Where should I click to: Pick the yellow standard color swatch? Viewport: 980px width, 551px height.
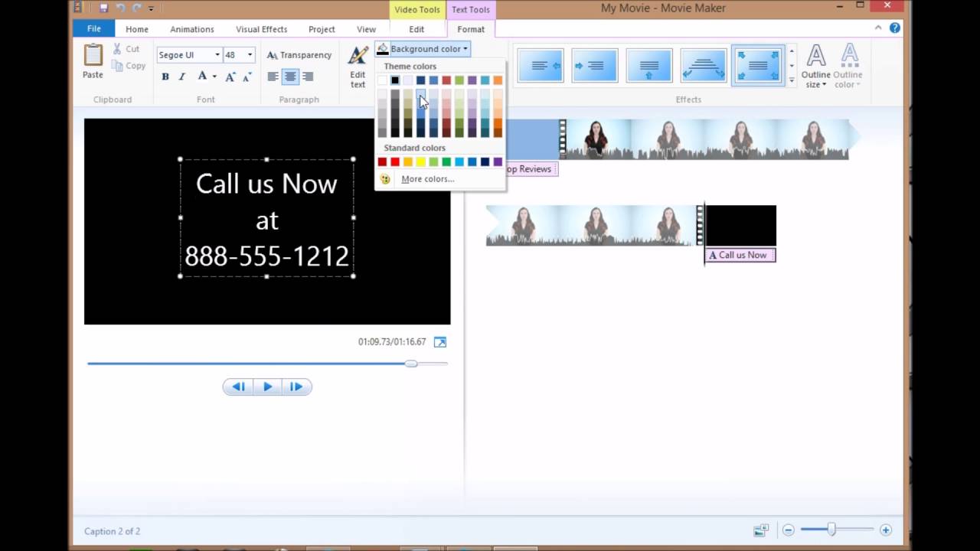coord(420,161)
